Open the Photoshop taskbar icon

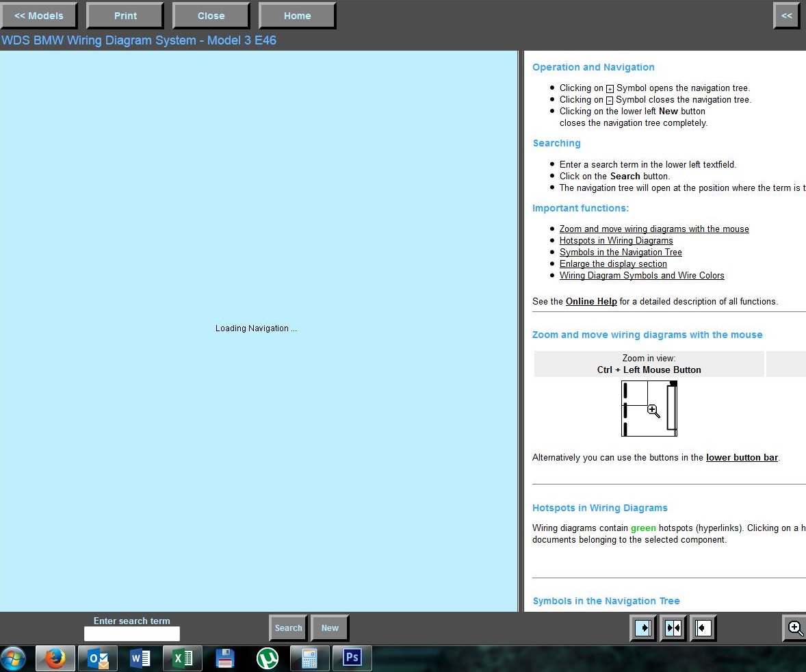click(x=352, y=658)
